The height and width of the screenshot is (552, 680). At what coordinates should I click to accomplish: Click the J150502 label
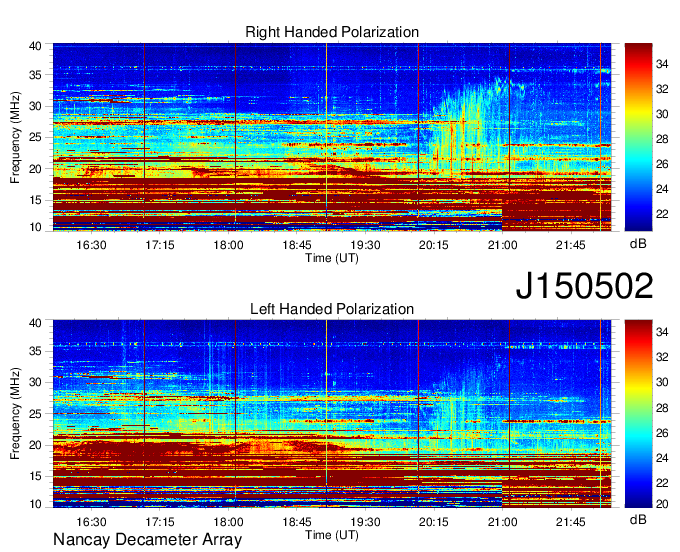coord(584,286)
